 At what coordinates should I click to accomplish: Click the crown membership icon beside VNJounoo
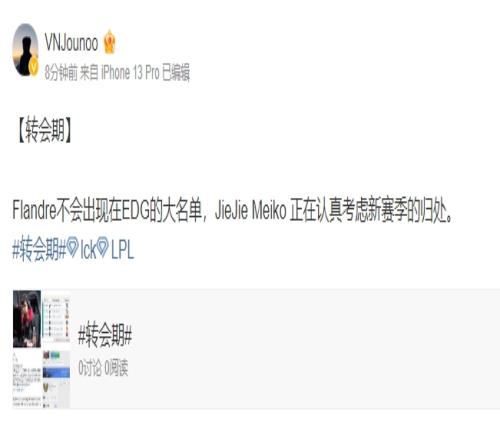110,42
